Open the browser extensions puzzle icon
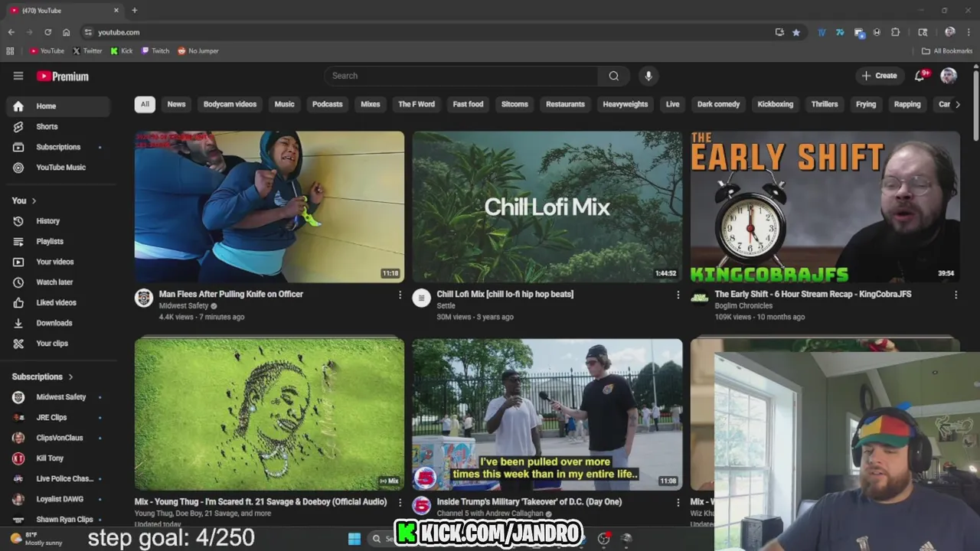This screenshot has height=551, width=980. pos(896,32)
